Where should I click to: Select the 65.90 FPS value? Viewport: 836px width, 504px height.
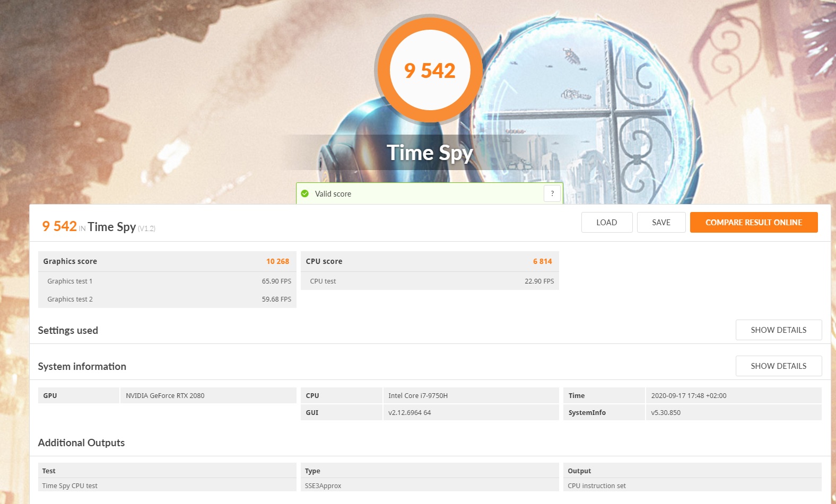(x=276, y=281)
